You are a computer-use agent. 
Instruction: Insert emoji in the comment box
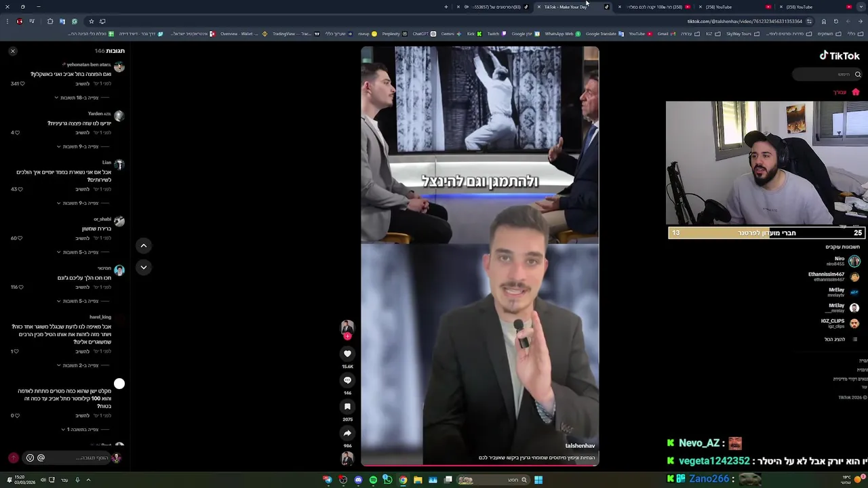[x=30, y=457]
